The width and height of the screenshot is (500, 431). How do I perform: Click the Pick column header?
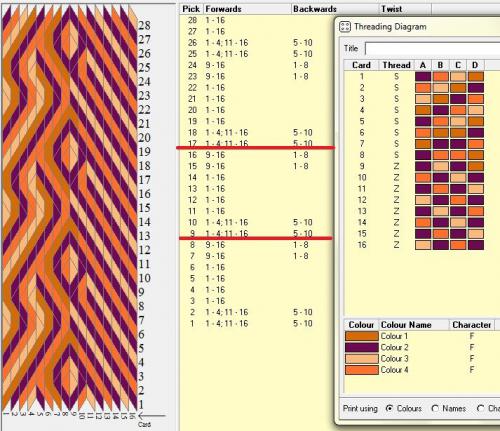191,9
